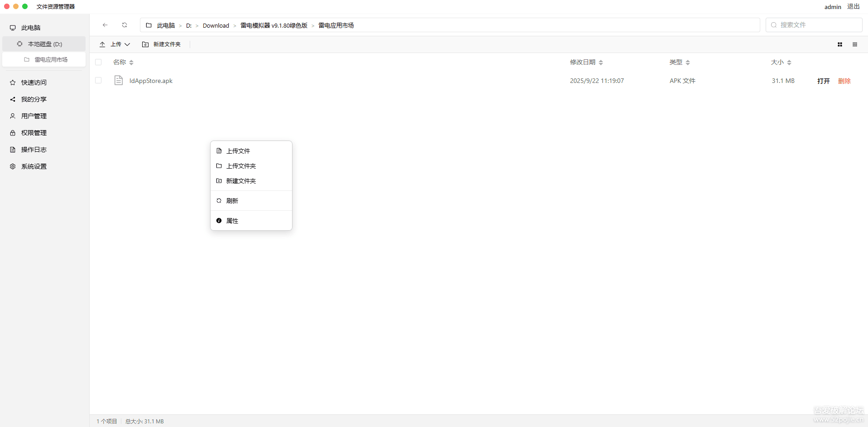Screen dimensions: 868x427
Task: Sort files by 名称 column arrows
Action: [x=131, y=63]
